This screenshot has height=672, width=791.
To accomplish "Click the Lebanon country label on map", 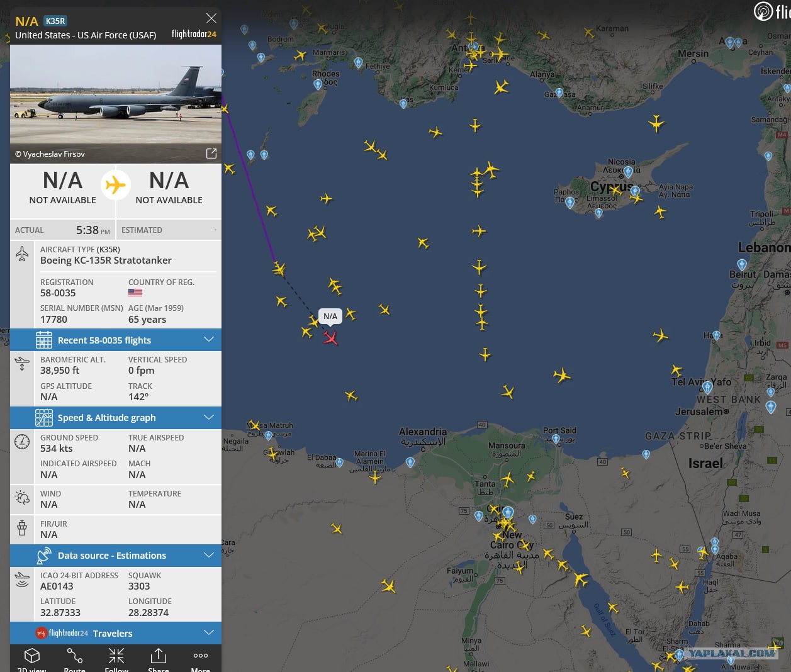I will point(764,247).
